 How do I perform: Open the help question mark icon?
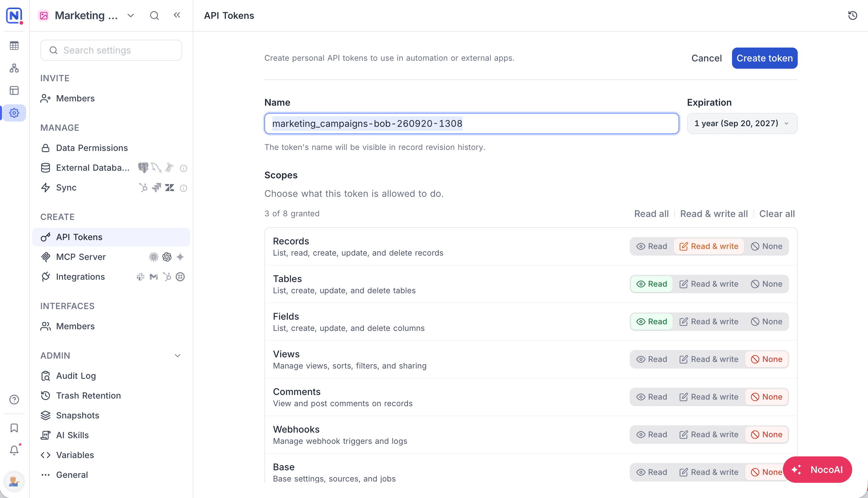click(x=14, y=400)
